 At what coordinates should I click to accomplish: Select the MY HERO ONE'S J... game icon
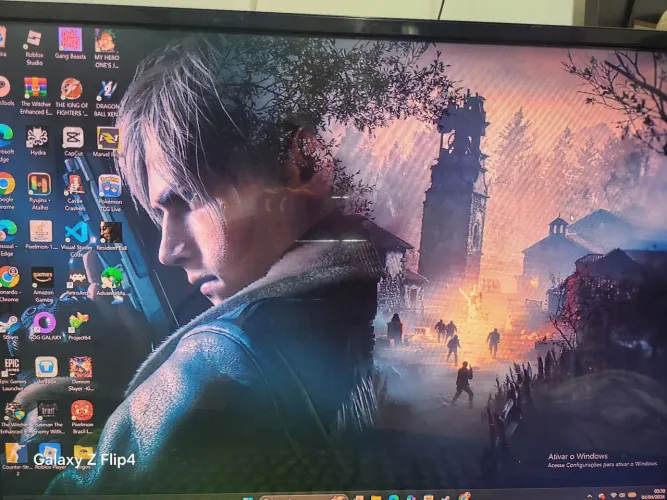(x=106, y=49)
